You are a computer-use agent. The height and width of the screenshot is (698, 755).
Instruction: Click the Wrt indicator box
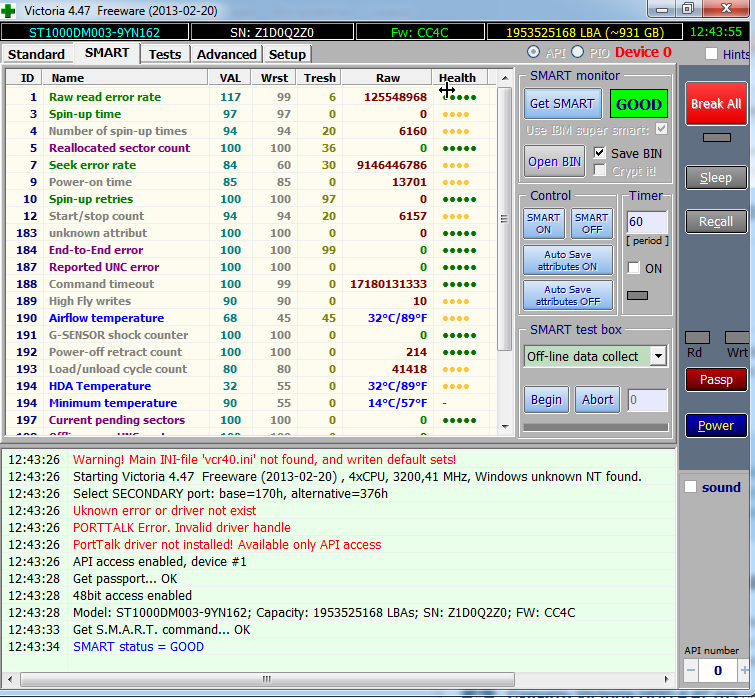click(x=737, y=337)
